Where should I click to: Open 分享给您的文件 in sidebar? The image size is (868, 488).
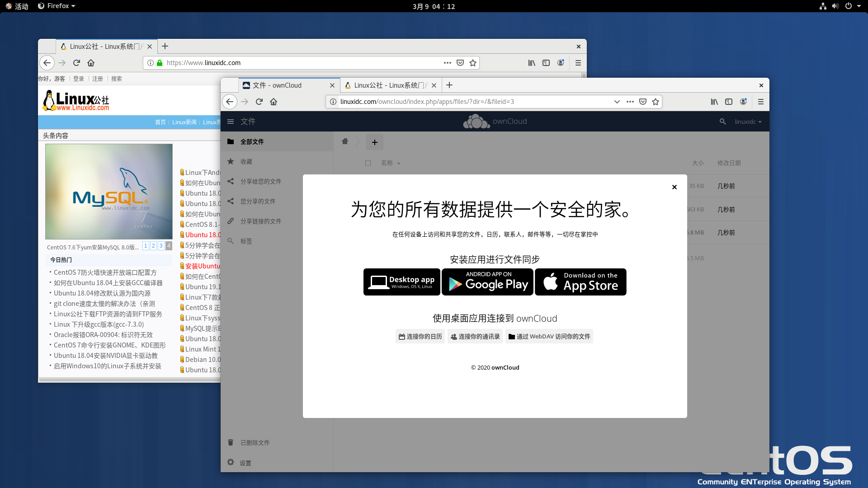[277, 181]
